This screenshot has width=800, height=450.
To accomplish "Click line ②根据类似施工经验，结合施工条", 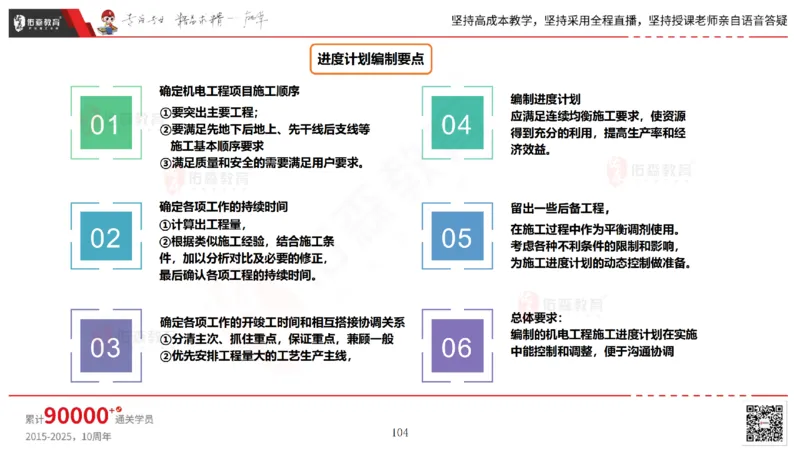I will click(247, 241).
